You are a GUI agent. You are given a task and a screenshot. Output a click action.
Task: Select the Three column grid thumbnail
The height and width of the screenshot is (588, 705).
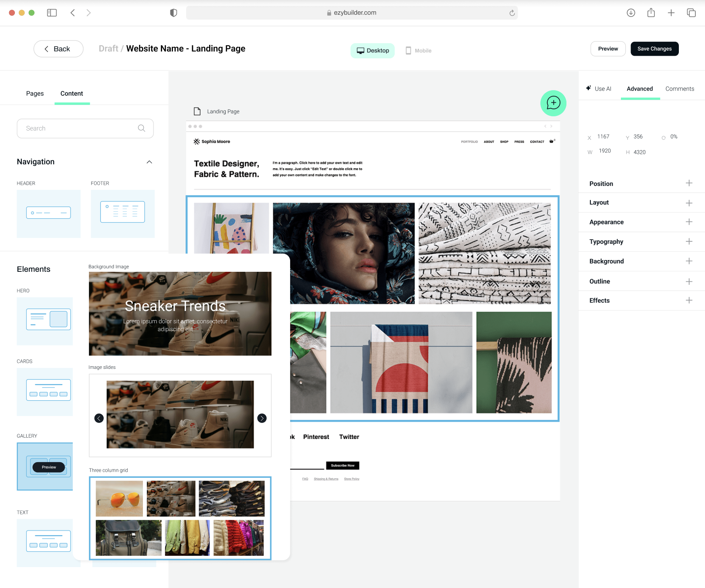pos(180,518)
